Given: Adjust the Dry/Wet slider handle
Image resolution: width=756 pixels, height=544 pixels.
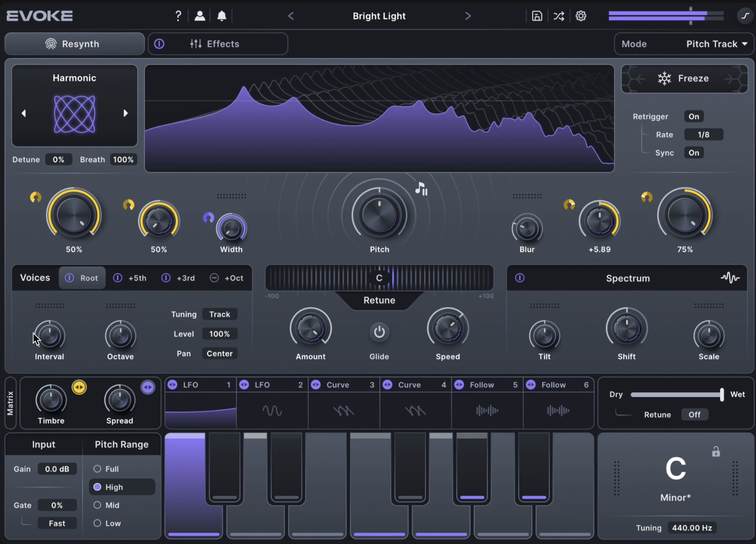Looking at the screenshot, I should pyautogui.click(x=721, y=395).
